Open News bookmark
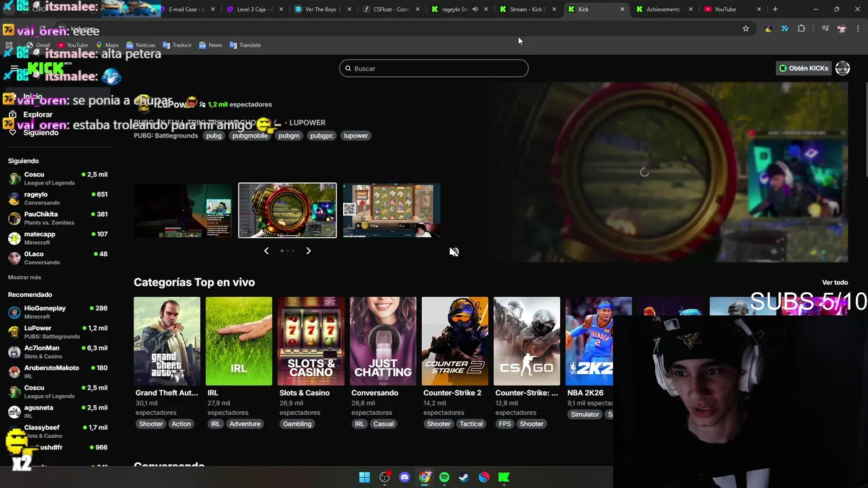 (x=210, y=45)
